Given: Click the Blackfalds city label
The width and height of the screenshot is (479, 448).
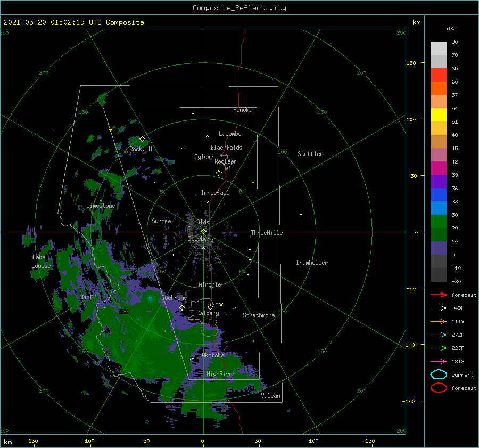Looking at the screenshot, I should click(226, 148).
